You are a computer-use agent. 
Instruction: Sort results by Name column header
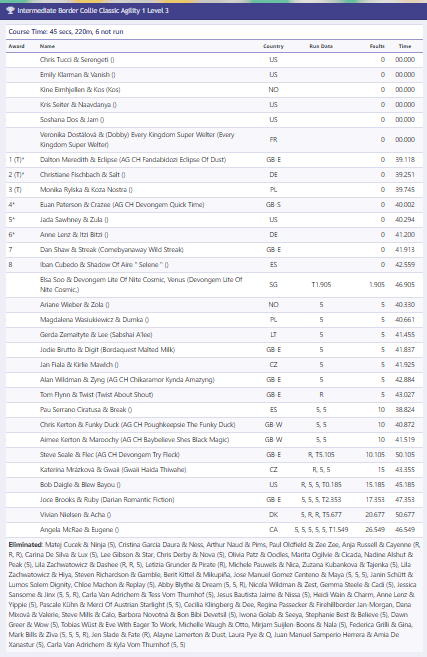point(47,46)
